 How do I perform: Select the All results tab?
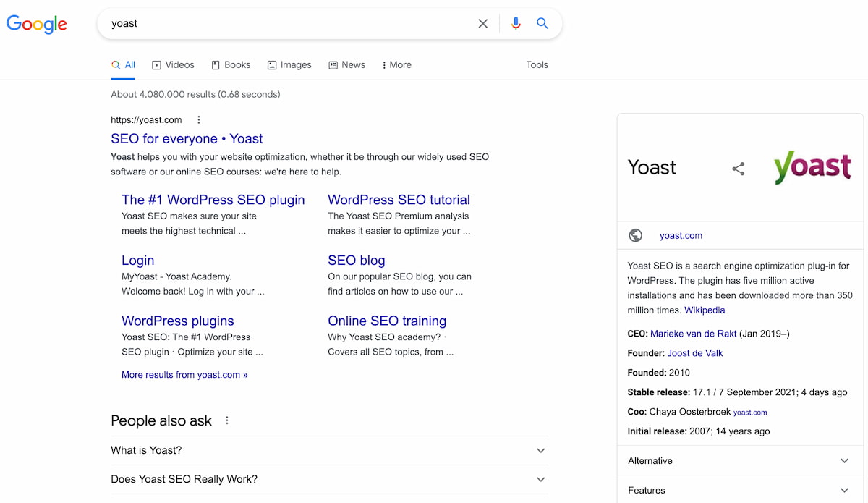click(x=123, y=65)
